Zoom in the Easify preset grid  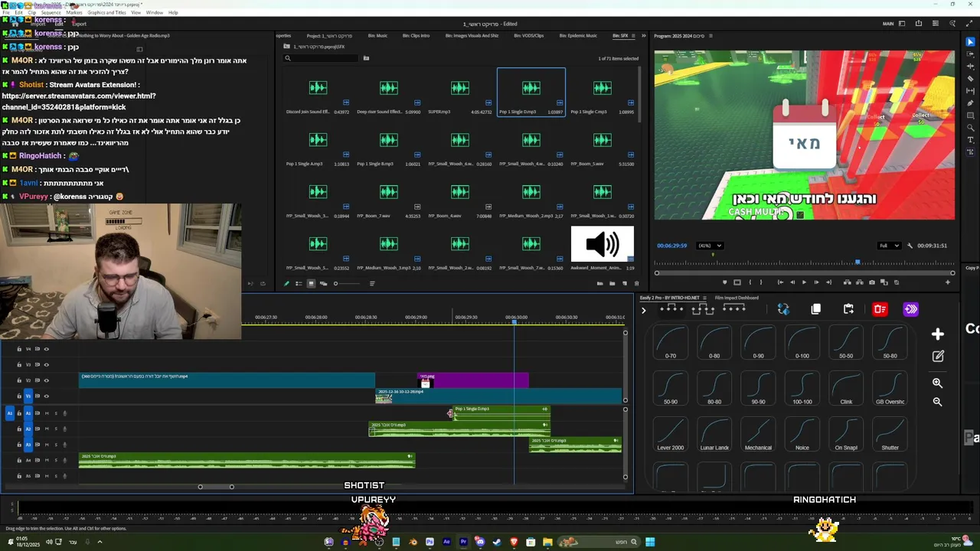click(937, 383)
